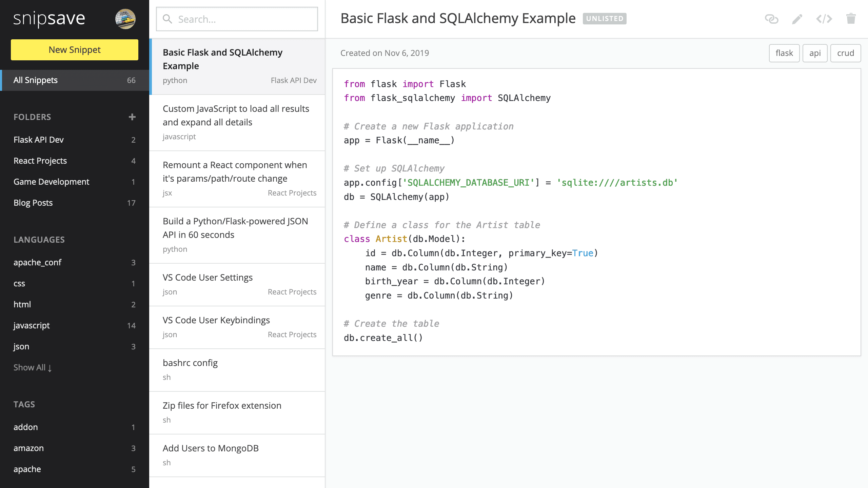Open bashrc config snippet

pos(237,370)
